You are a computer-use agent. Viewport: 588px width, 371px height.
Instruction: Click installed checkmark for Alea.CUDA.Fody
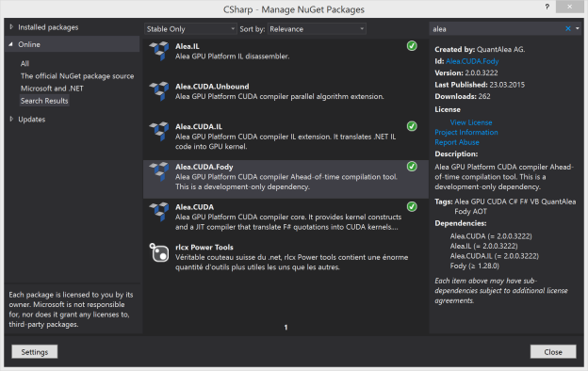[x=412, y=167]
